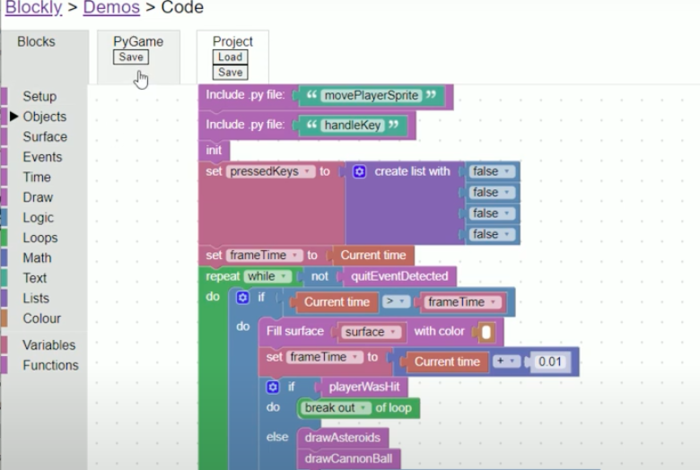The width and height of the screenshot is (700, 470).
Task: Click the gear on playerWasHit if block
Action: tap(272, 387)
